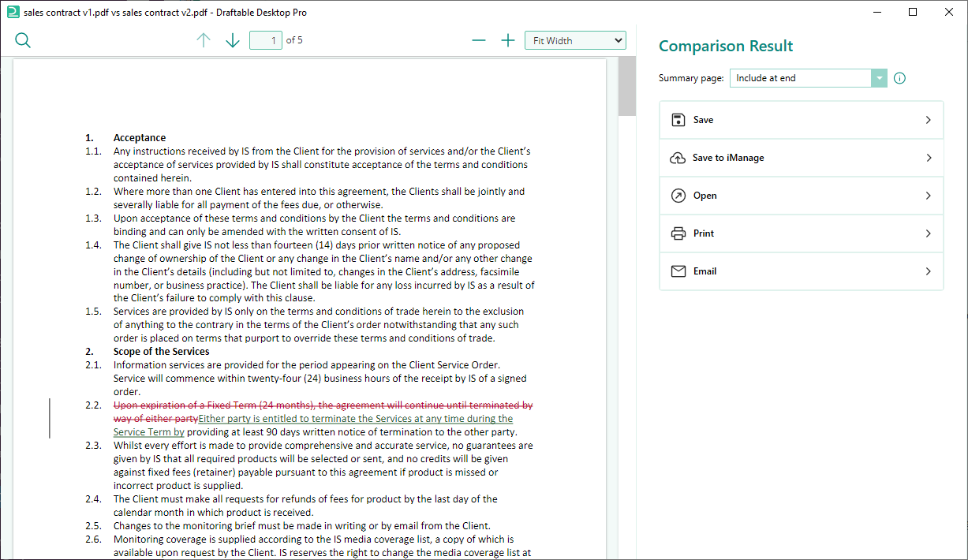Click the page number input field
This screenshot has width=968, height=560.
266,40
